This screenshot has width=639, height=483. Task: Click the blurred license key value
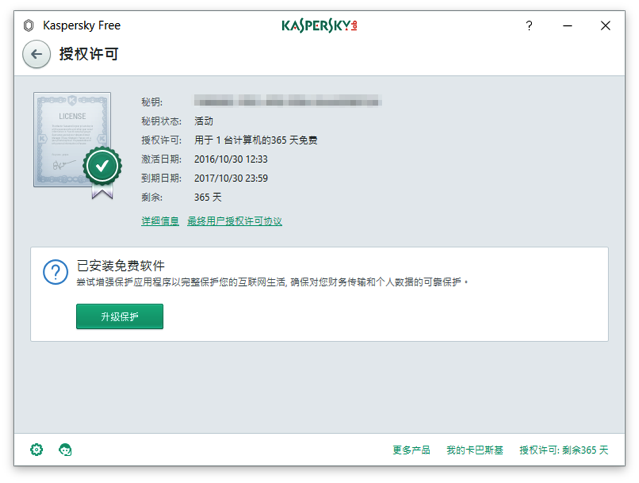(288, 100)
